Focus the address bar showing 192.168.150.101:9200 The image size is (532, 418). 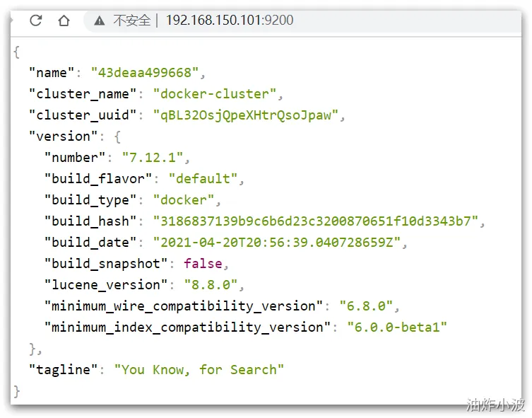(x=229, y=21)
